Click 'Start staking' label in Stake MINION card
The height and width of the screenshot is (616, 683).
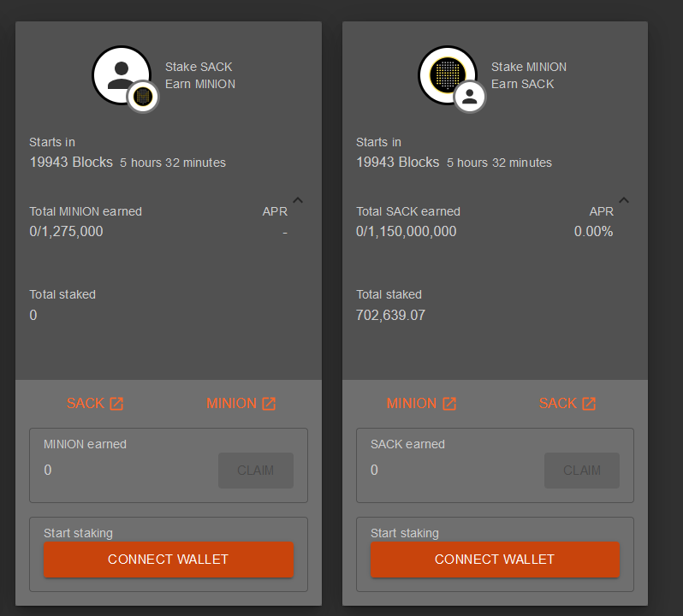tap(405, 533)
